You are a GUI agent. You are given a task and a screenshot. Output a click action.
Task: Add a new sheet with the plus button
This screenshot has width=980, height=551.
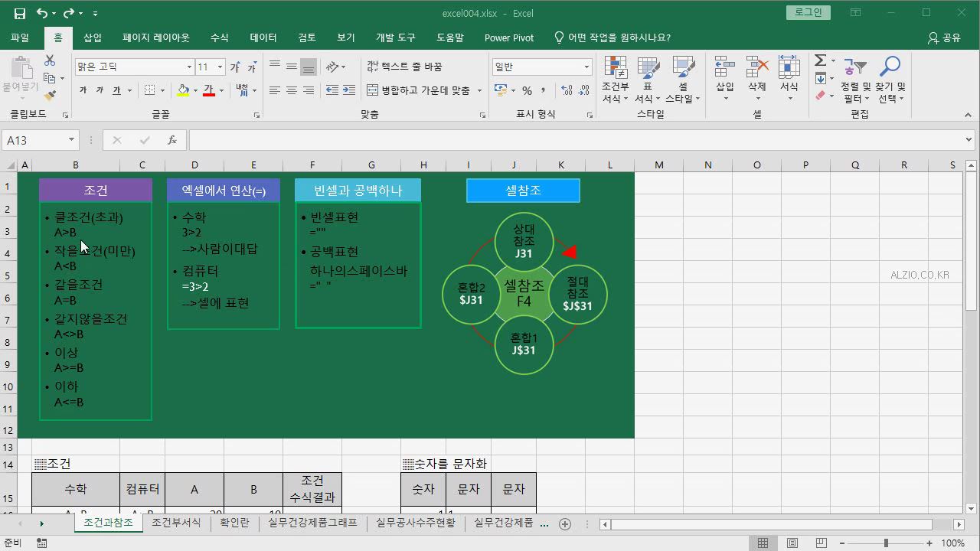pyautogui.click(x=565, y=523)
